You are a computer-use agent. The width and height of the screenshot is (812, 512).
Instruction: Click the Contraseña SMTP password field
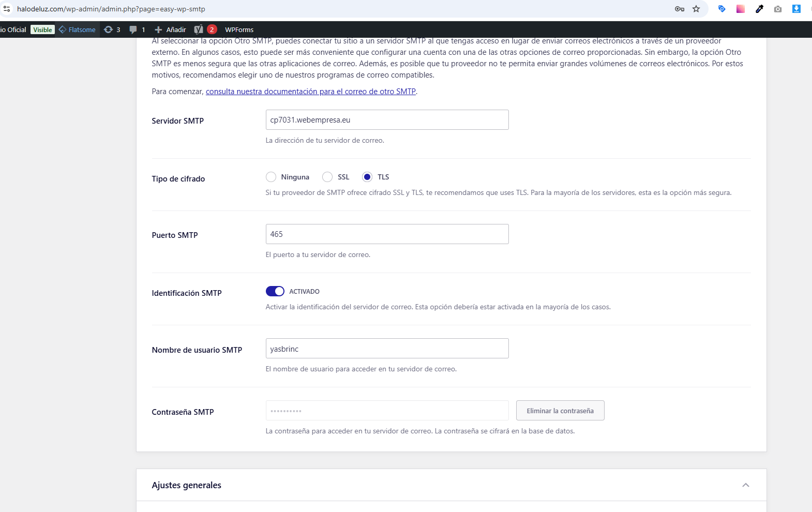pyautogui.click(x=387, y=411)
